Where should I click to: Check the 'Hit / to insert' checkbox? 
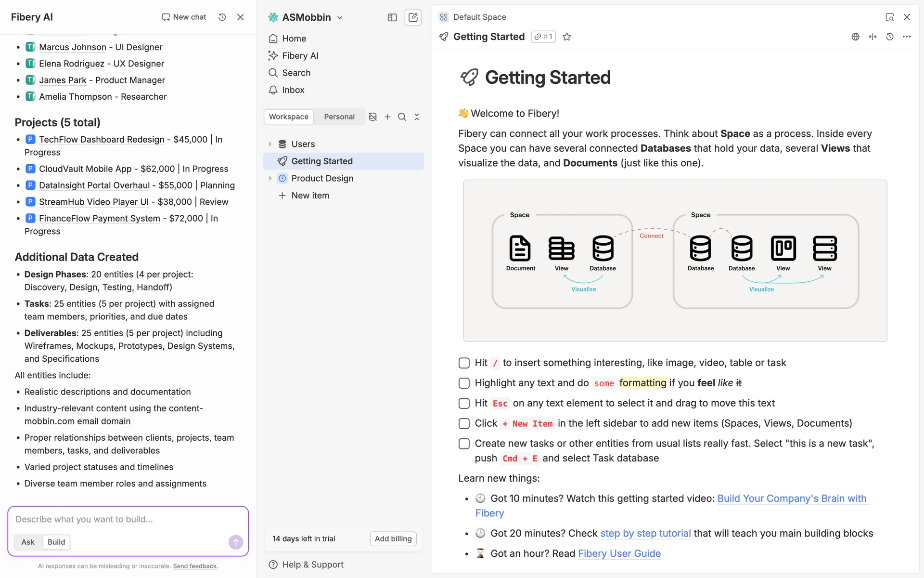[464, 363]
